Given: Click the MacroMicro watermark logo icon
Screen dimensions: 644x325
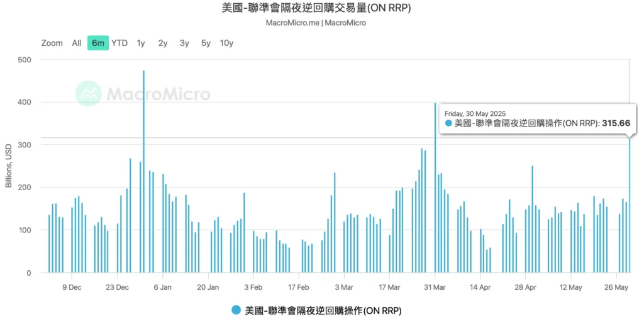Looking at the screenshot, I should pyautogui.click(x=89, y=94).
